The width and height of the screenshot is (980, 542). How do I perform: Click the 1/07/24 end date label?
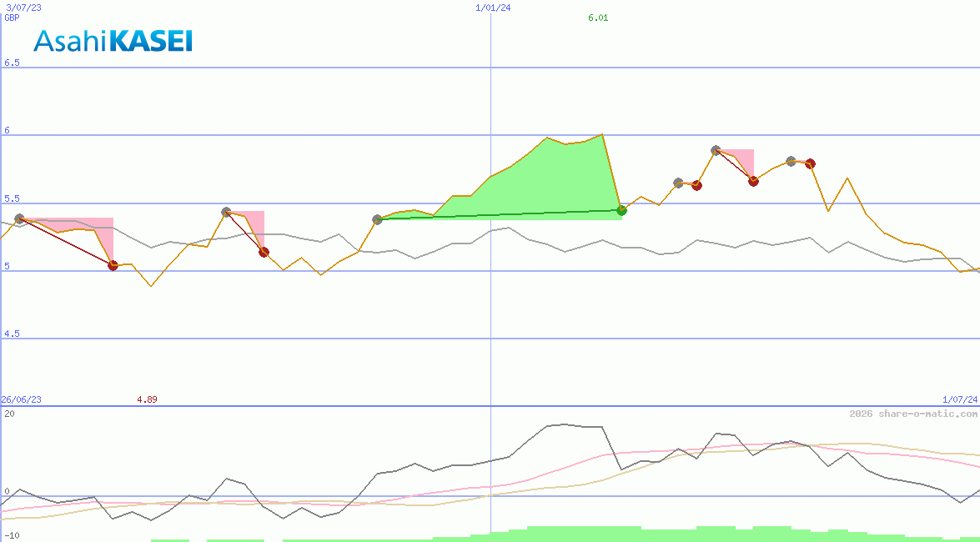[960, 399]
